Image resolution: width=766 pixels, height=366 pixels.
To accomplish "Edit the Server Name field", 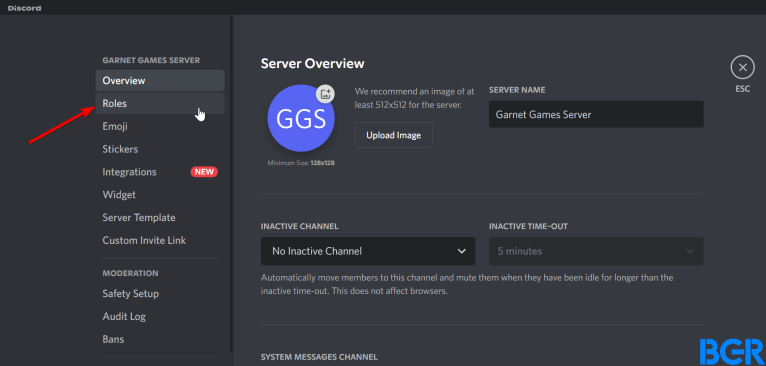I will tap(596, 114).
